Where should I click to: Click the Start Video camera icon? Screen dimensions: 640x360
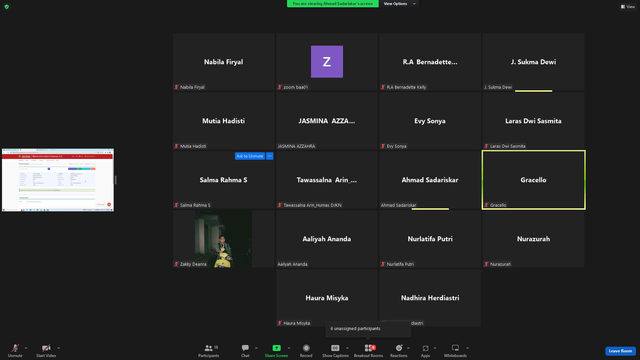pos(46,348)
